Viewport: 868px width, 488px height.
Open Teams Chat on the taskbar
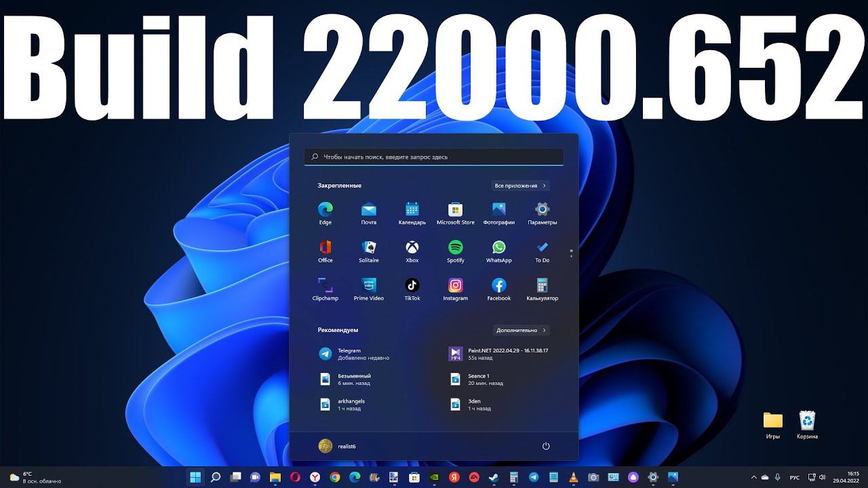255,477
